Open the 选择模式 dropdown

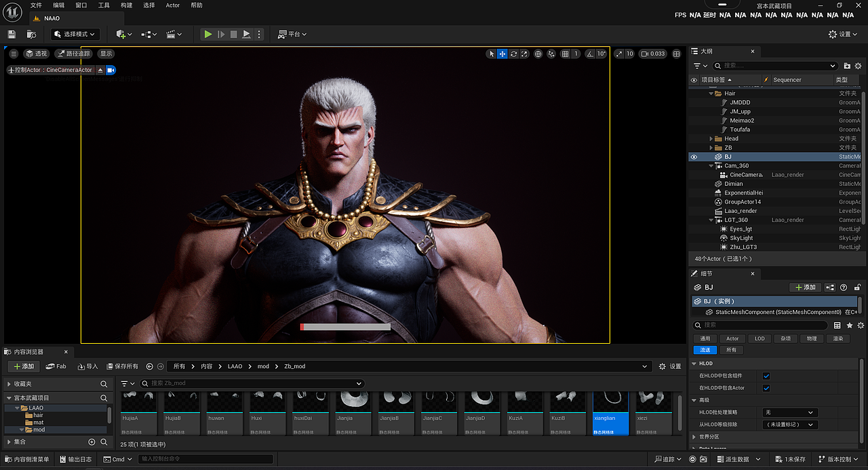point(76,34)
